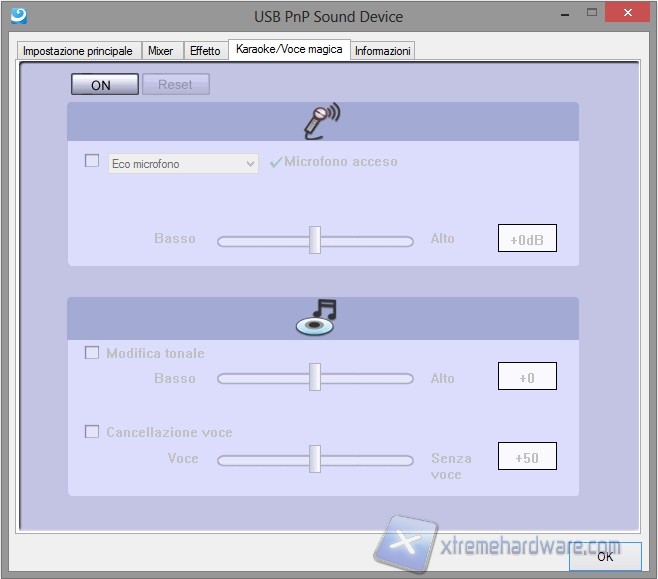The height and width of the screenshot is (579, 658).
Task: Enable the Cancellazione voce checkbox
Action: click(x=92, y=432)
